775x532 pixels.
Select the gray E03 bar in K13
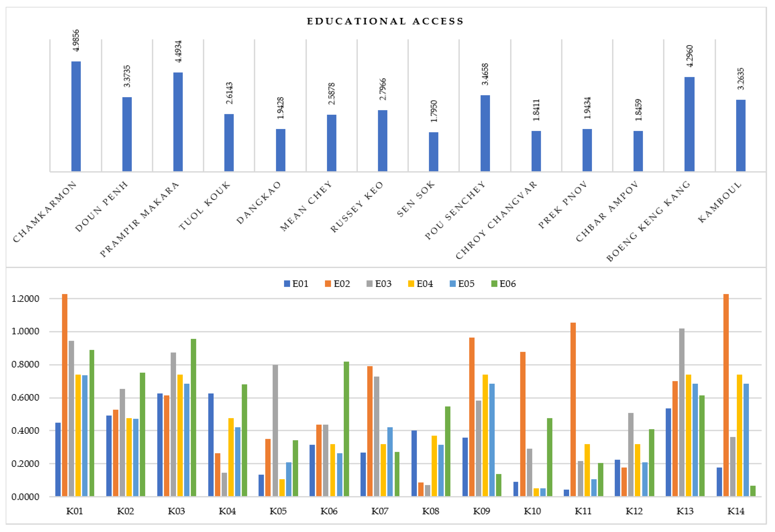[681, 413]
